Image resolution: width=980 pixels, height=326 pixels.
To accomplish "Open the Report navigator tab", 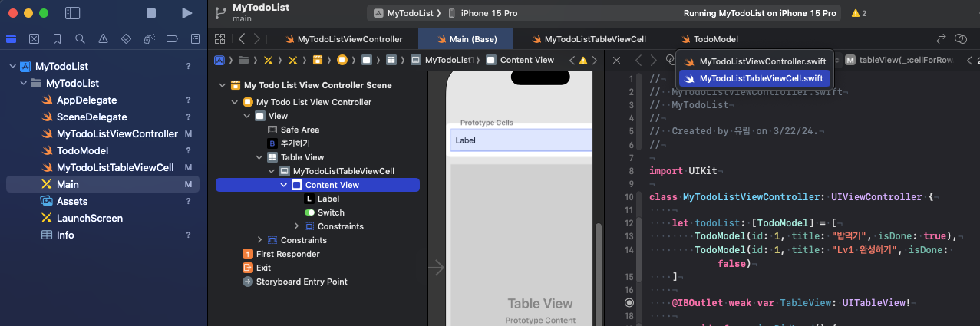I will 195,38.
